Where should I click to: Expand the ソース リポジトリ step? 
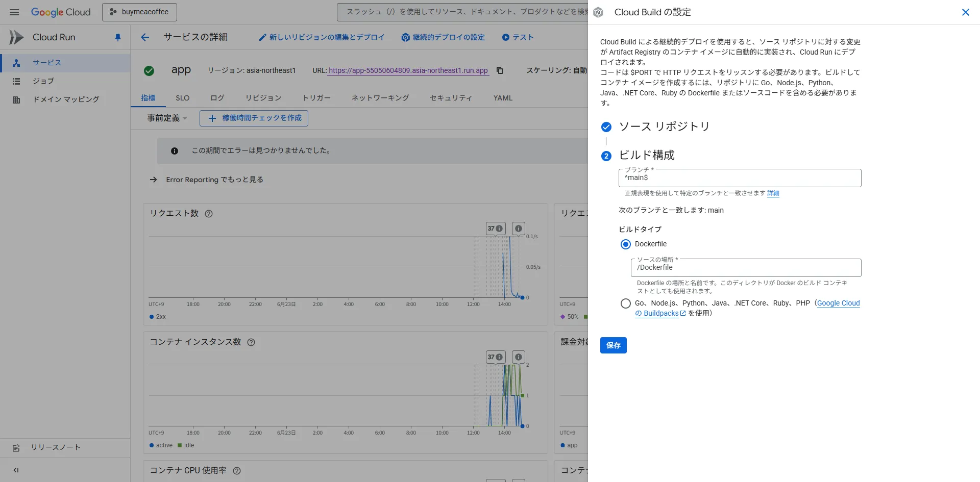click(x=664, y=126)
